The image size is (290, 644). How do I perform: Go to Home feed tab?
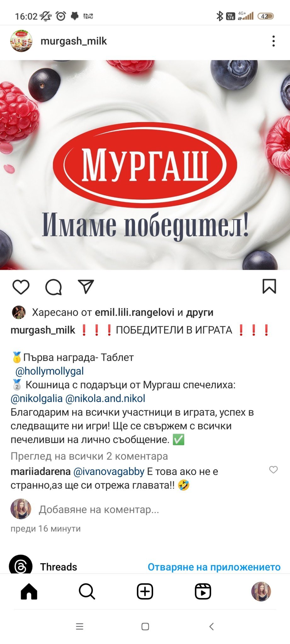(x=29, y=591)
